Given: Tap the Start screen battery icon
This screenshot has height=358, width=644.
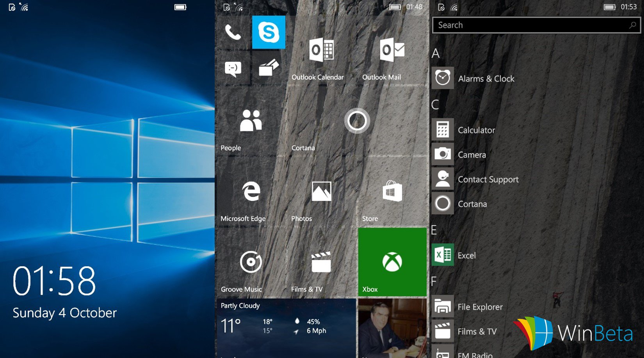Looking at the screenshot, I should tap(395, 7).
